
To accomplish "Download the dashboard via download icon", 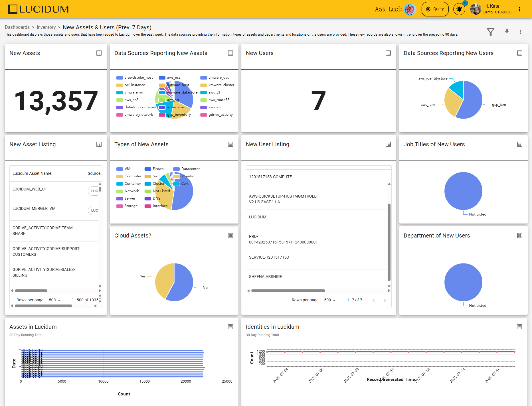I will 507,32.
